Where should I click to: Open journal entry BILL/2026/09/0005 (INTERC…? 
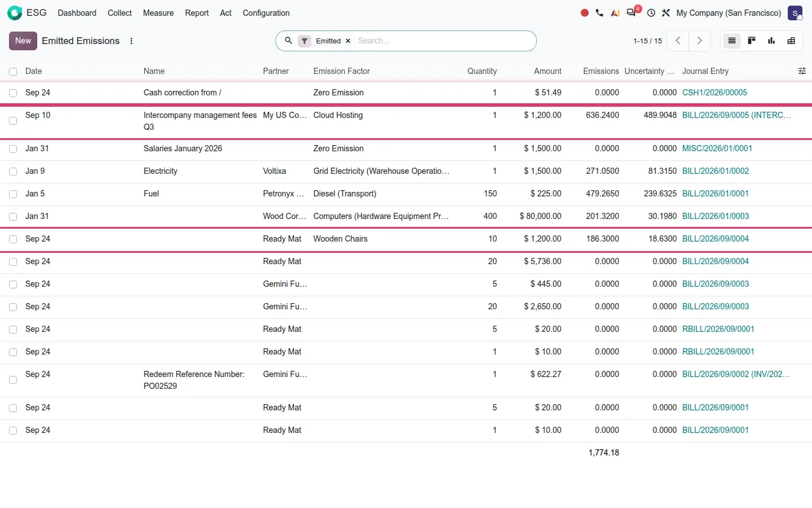pos(736,115)
